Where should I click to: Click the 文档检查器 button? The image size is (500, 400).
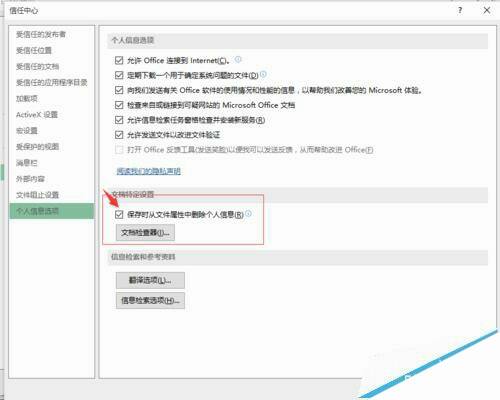tap(145, 233)
